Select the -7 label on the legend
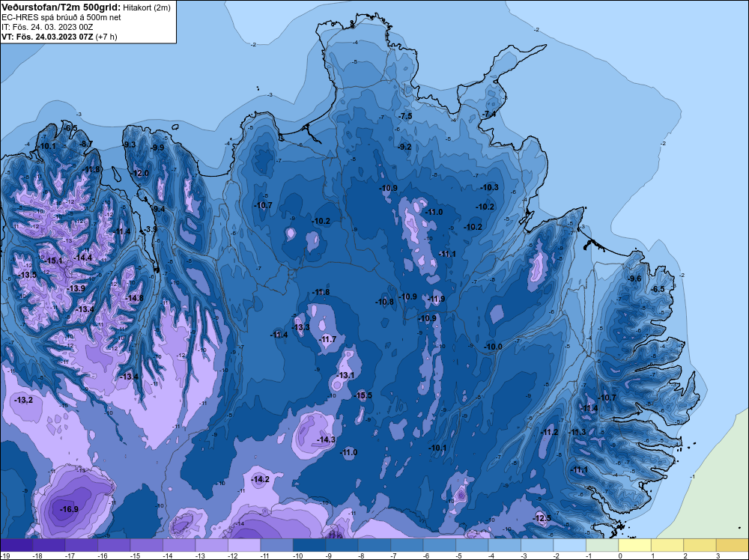The width and height of the screenshot is (749, 560). pyautogui.click(x=394, y=556)
